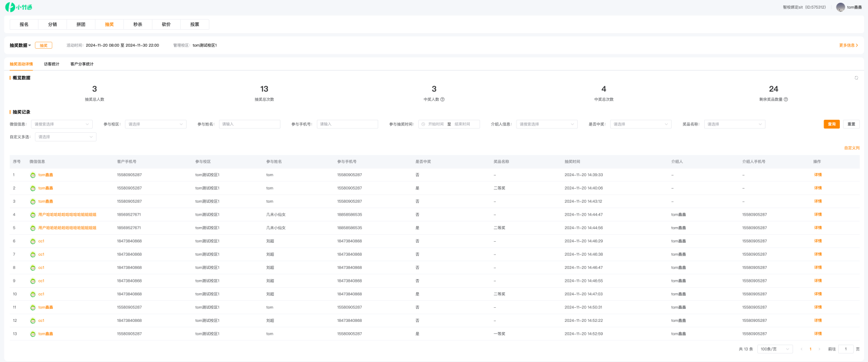Click the 抽奖 tag beside 抽奖数据

tap(43, 46)
